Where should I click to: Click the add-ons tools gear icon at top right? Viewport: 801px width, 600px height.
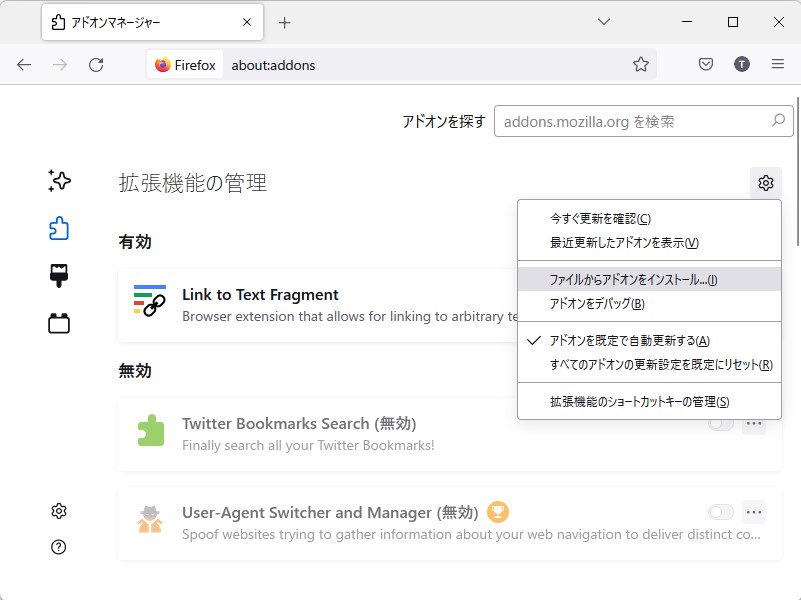(x=765, y=183)
